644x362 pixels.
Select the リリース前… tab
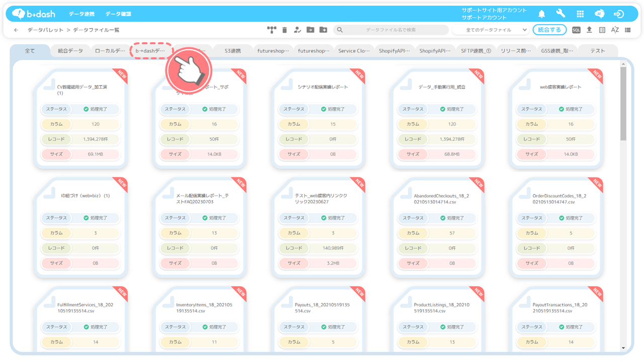click(x=516, y=51)
